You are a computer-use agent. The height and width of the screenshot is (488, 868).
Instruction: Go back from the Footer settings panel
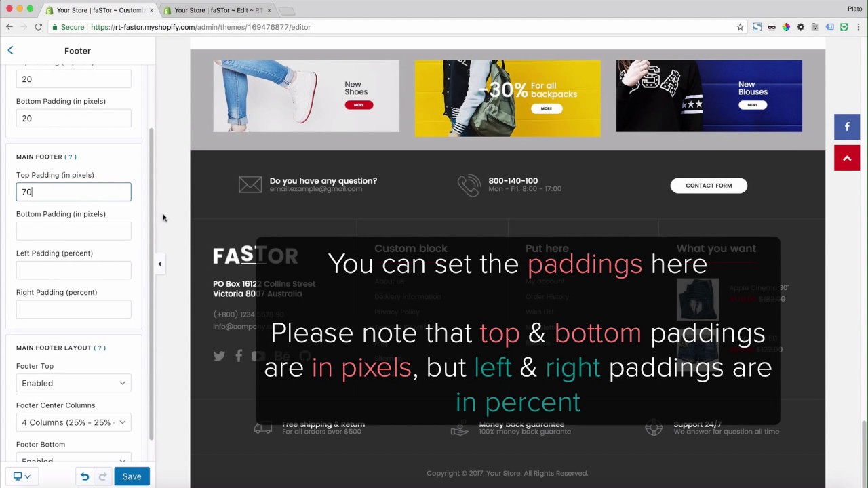pyautogui.click(x=10, y=50)
